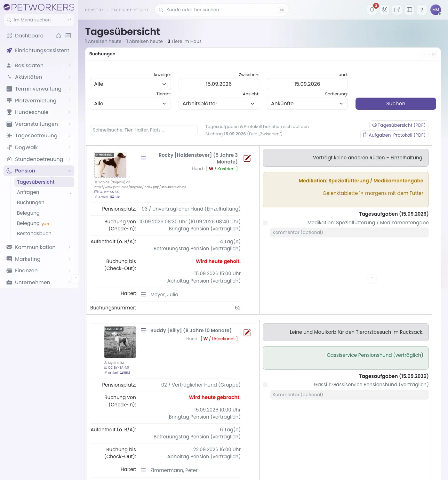Open the notifications bell icon
Image resolution: width=448 pixels, height=480 pixels.
(x=372, y=10)
